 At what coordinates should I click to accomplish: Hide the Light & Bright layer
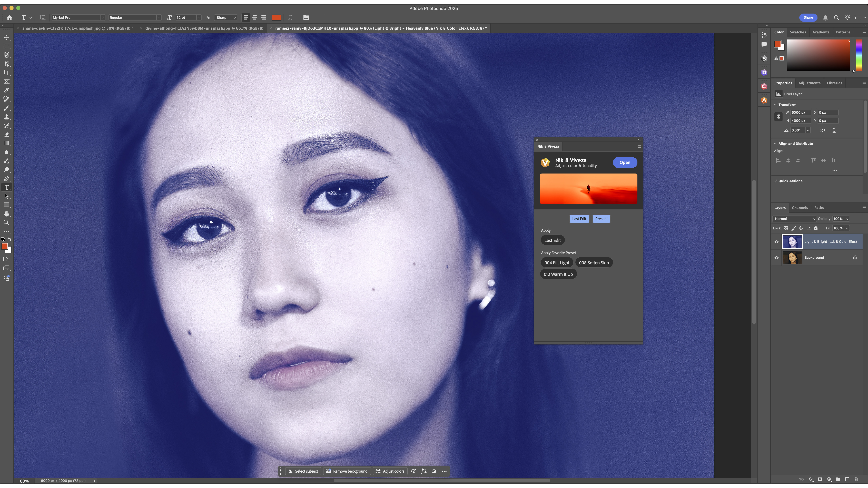coord(777,241)
